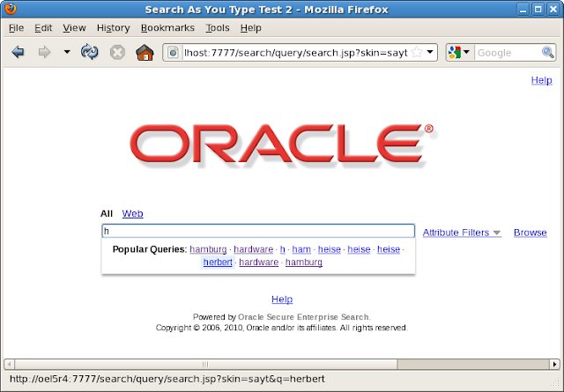The height and width of the screenshot is (392, 564).
Task: Open the Google search engine selector
Action: (459, 53)
